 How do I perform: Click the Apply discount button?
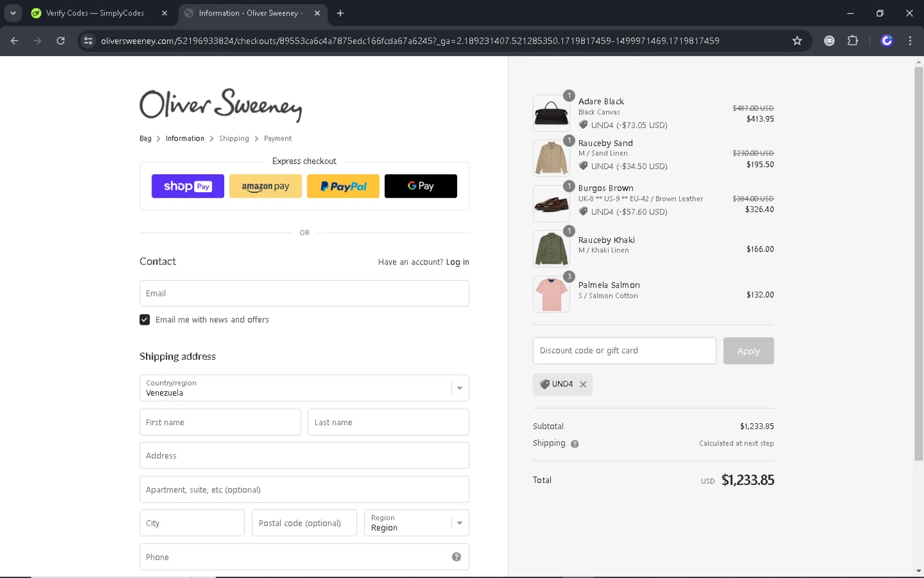[x=748, y=351]
